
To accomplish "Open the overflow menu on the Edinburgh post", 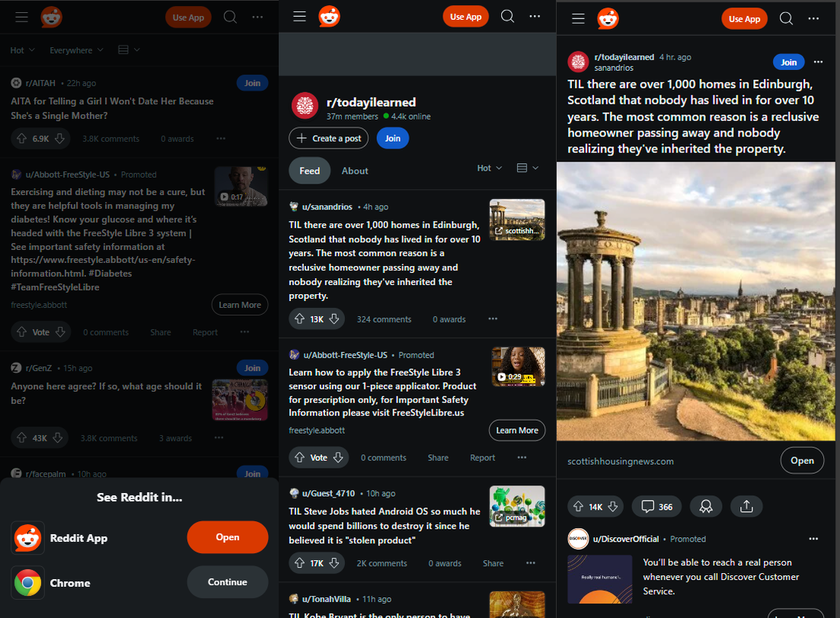I will pos(818,61).
